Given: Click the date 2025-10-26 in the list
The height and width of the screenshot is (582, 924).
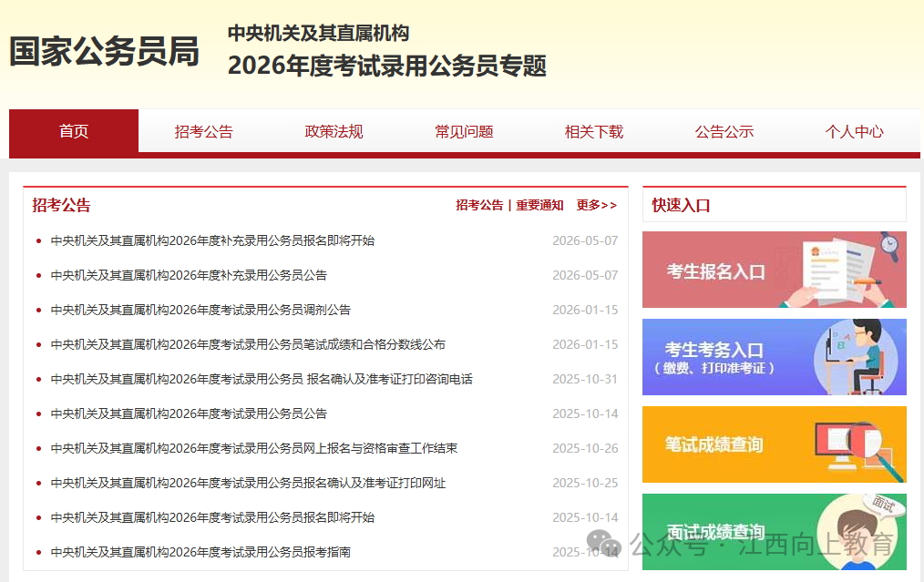Looking at the screenshot, I should 585,448.
